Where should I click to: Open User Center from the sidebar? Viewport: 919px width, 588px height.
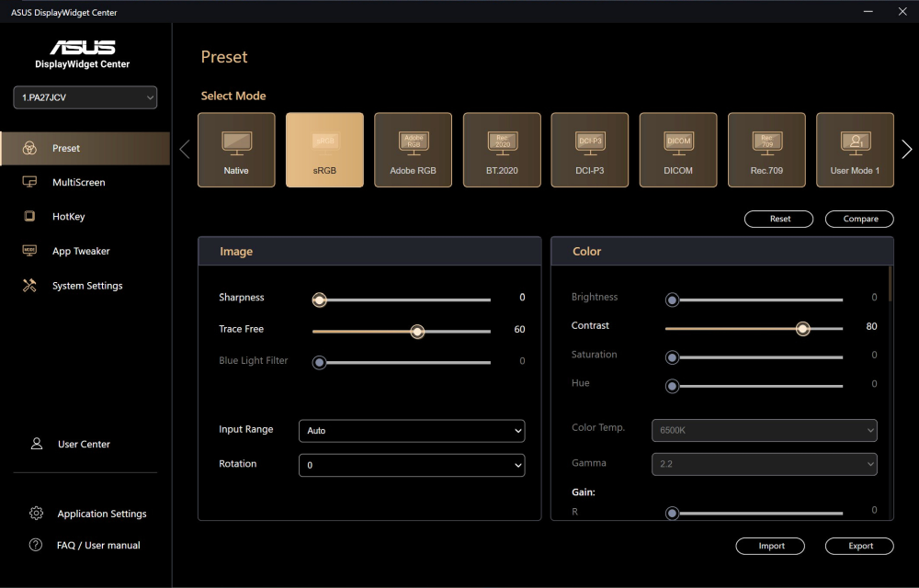84,444
